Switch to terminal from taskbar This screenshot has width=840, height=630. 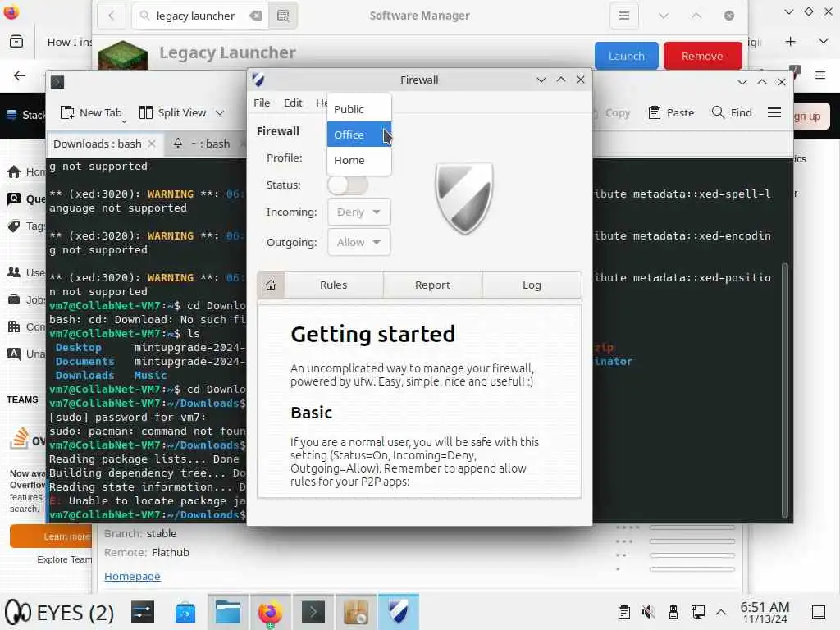[x=313, y=612]
